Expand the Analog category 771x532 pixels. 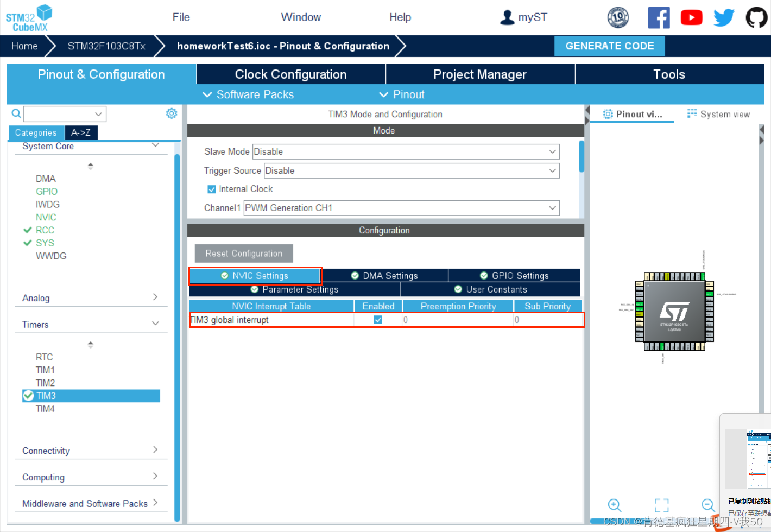click(x=91, y=298)
